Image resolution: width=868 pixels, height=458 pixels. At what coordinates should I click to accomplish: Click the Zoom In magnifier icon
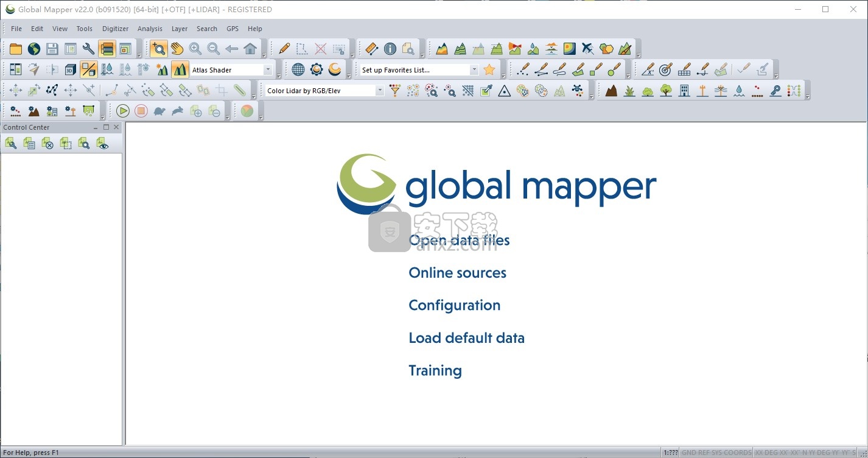click(x=195, y=49)
